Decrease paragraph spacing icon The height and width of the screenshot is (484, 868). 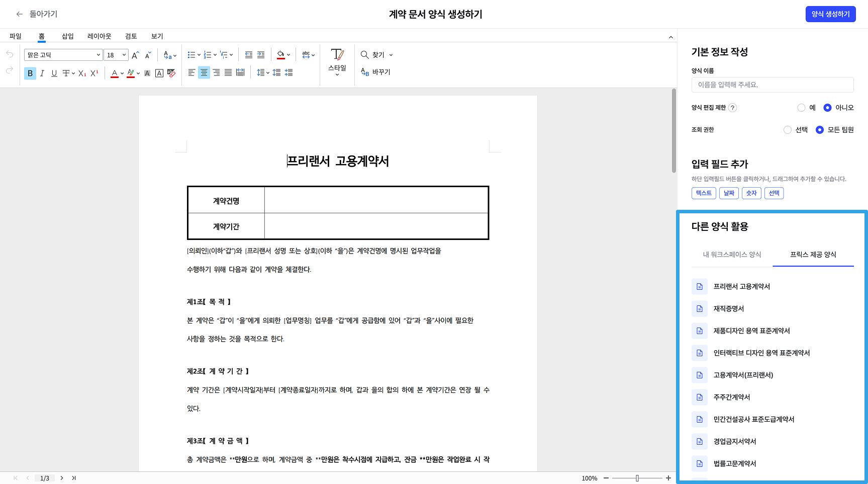288,72
